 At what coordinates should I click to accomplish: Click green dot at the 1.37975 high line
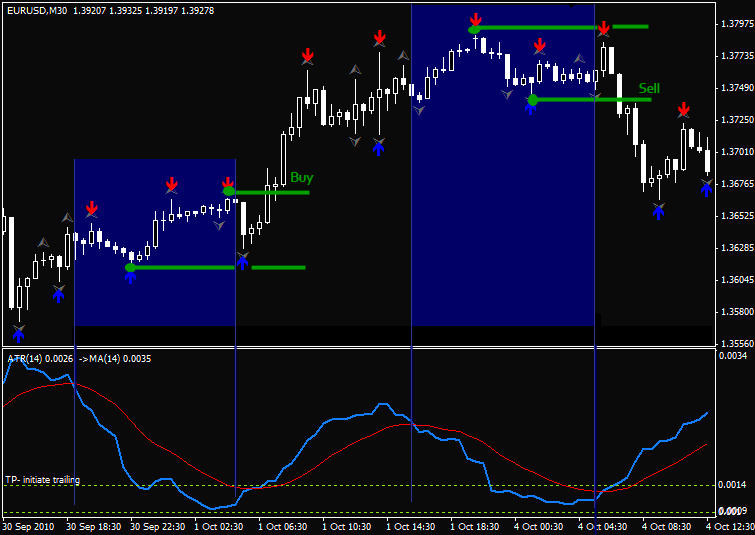point(474,30)
